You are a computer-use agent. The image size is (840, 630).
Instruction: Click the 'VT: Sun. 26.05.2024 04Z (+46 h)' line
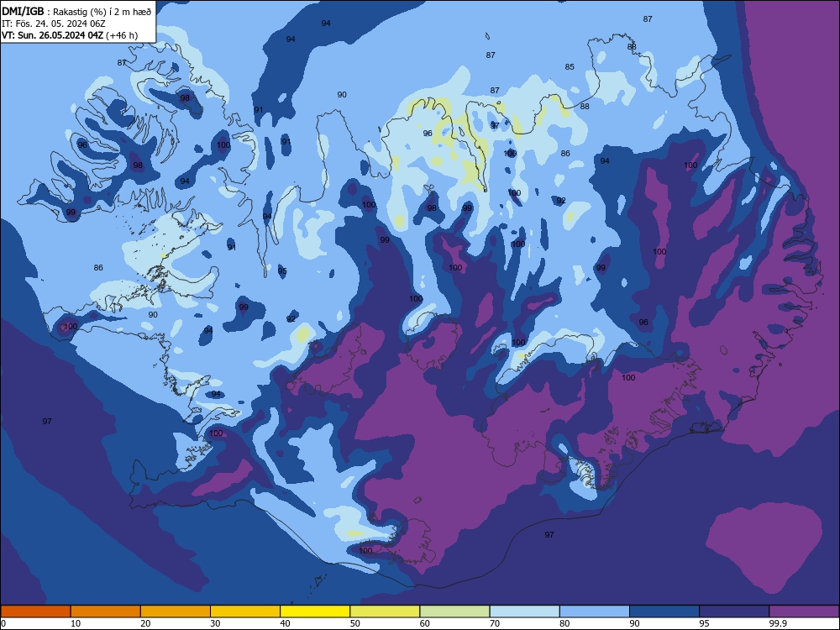(x=70, y=35)
